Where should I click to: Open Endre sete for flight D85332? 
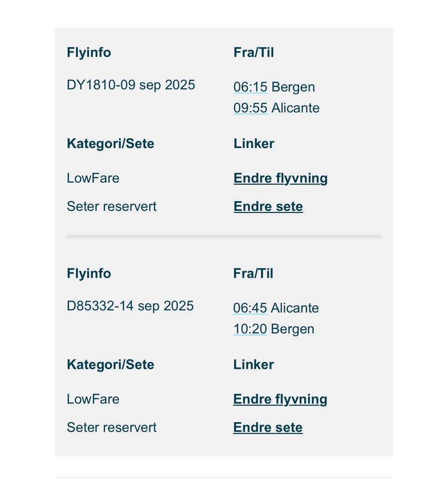(x=268, y=427)
